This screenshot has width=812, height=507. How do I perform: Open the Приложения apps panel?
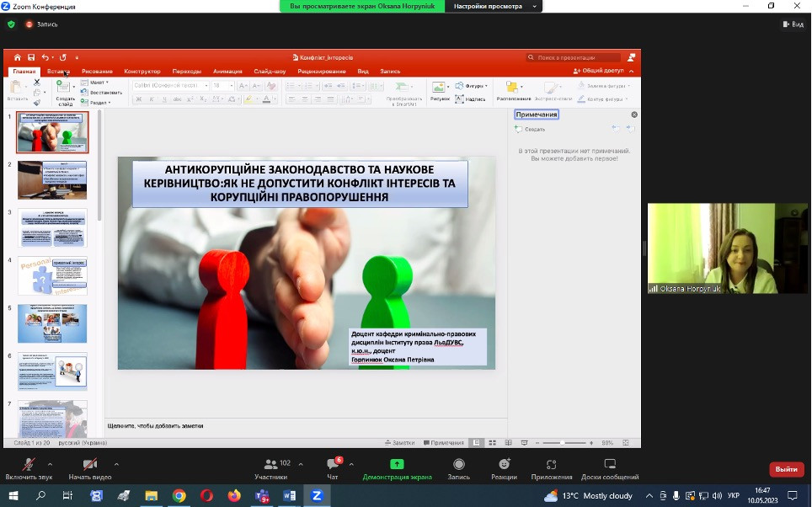(x=552, y=465)
